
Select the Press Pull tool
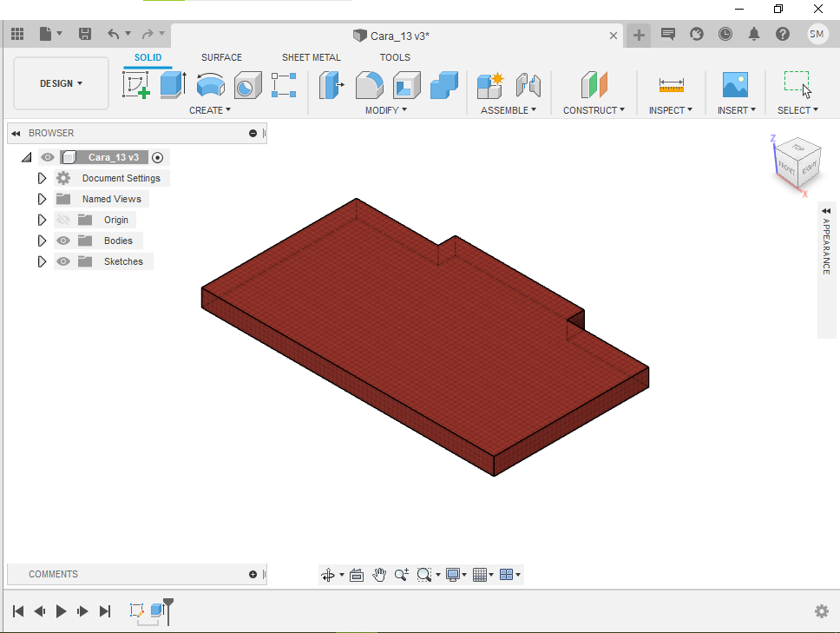(x=331, y=85)
